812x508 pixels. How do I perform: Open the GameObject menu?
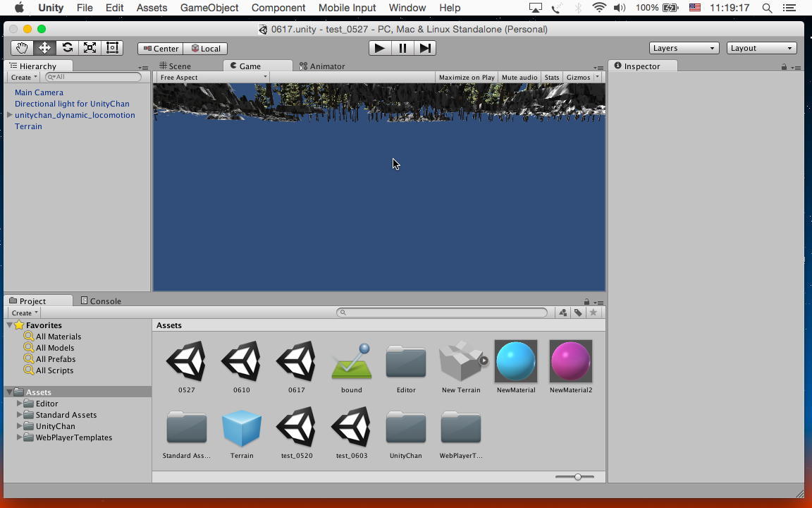pyautogui.click(x=209, y=8)
